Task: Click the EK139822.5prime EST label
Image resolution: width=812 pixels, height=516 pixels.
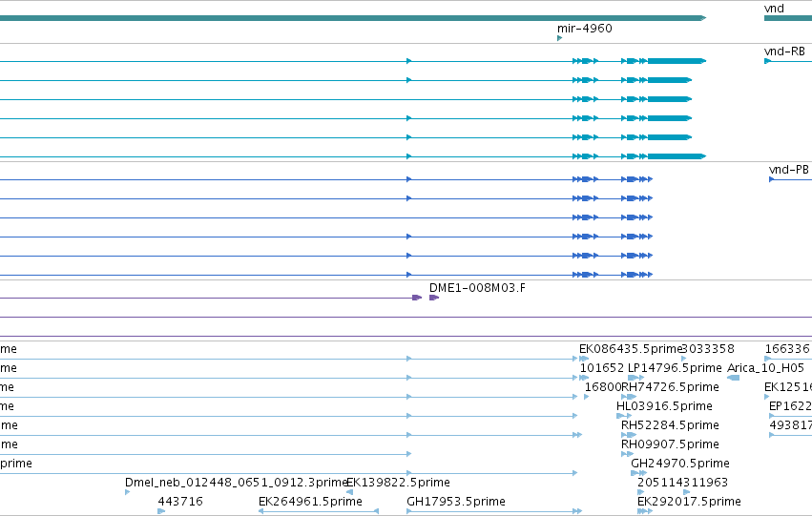Action: coord(398,483)
